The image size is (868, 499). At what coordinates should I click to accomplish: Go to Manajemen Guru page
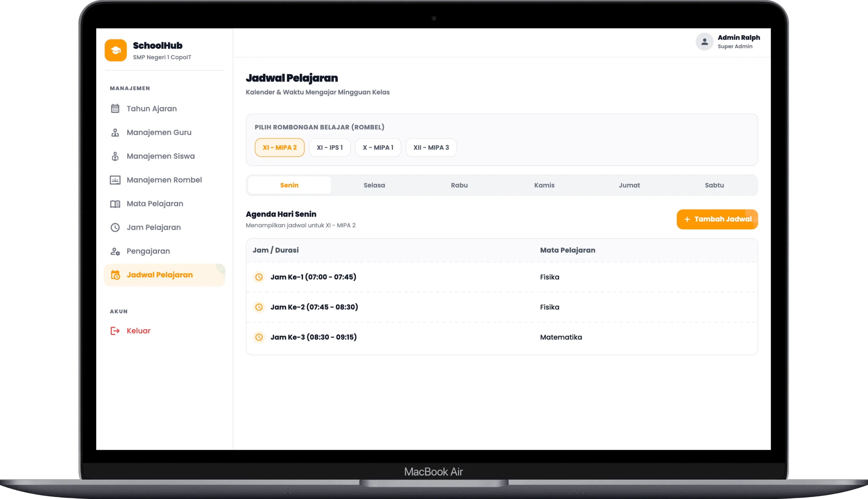click(164, 132)
